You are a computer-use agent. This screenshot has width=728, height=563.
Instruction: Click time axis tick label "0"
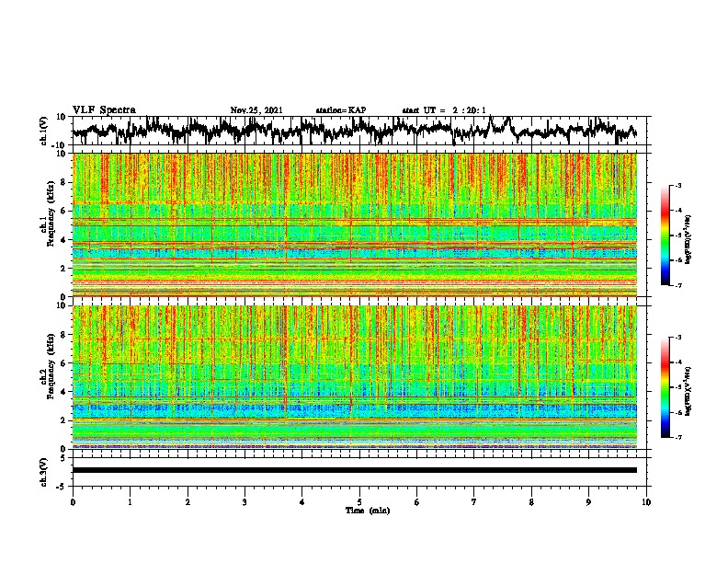(x=73, y=502)
